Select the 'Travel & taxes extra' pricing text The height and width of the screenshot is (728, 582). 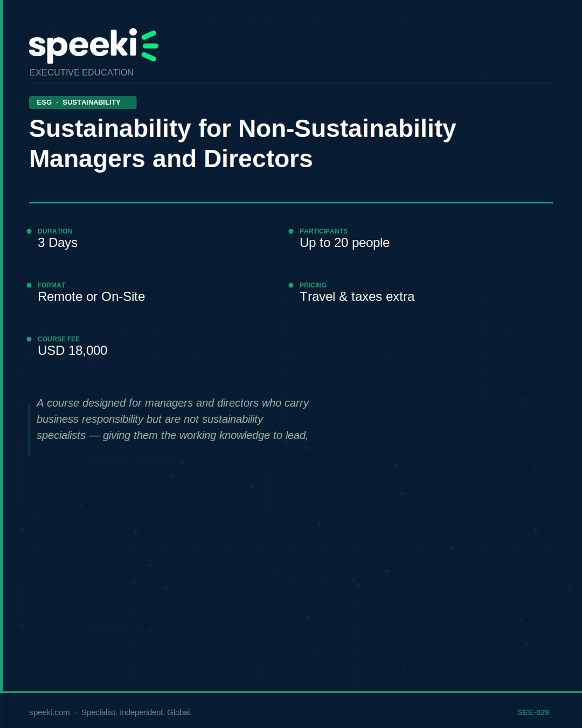tap(357, 296)
